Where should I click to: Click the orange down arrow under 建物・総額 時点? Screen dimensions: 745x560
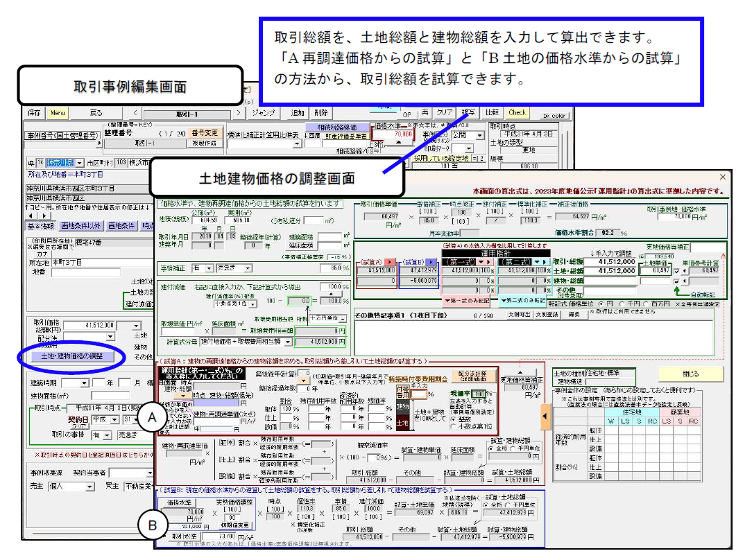pos(182,395)
